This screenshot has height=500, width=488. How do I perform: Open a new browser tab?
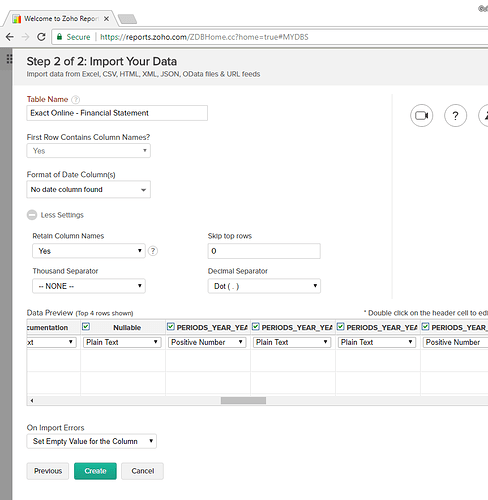tap(127, 19)
